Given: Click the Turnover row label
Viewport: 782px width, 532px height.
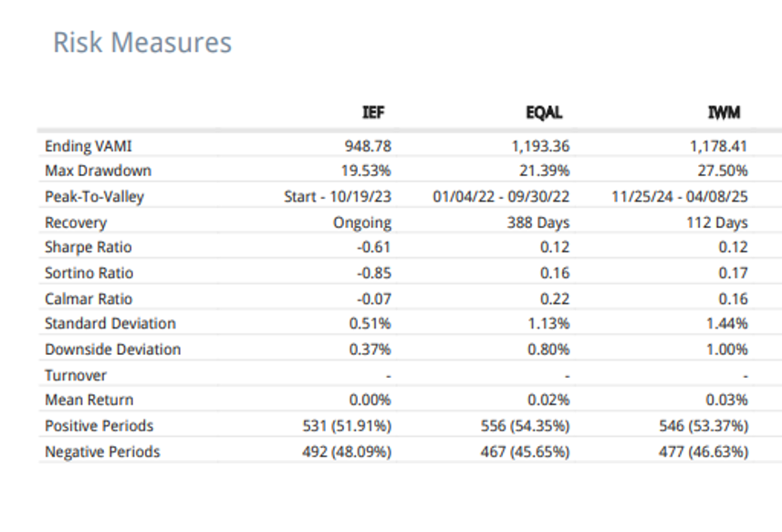Looking at the screenshot, I should pyautogui.click(x=76, y=375).
